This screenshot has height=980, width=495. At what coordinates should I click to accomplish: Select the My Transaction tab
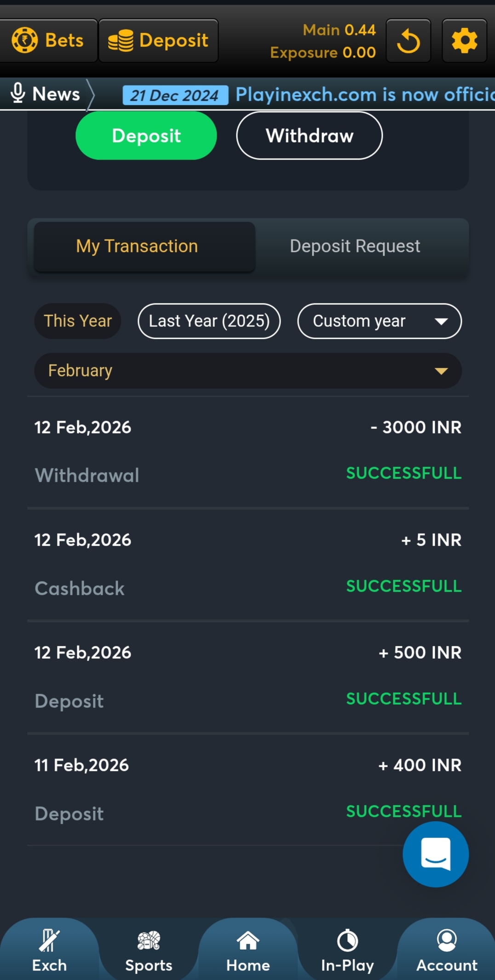point(137,246)
